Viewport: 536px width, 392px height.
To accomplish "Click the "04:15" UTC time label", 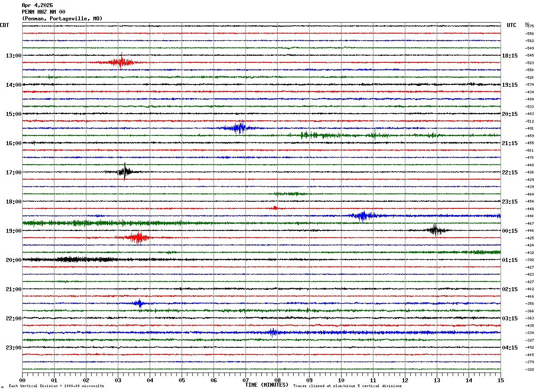I will pos(510,348).
